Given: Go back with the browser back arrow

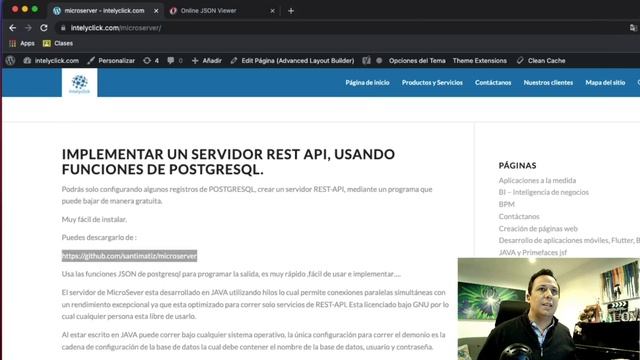Looking at the screenshot, I should [x=13, y=28].
